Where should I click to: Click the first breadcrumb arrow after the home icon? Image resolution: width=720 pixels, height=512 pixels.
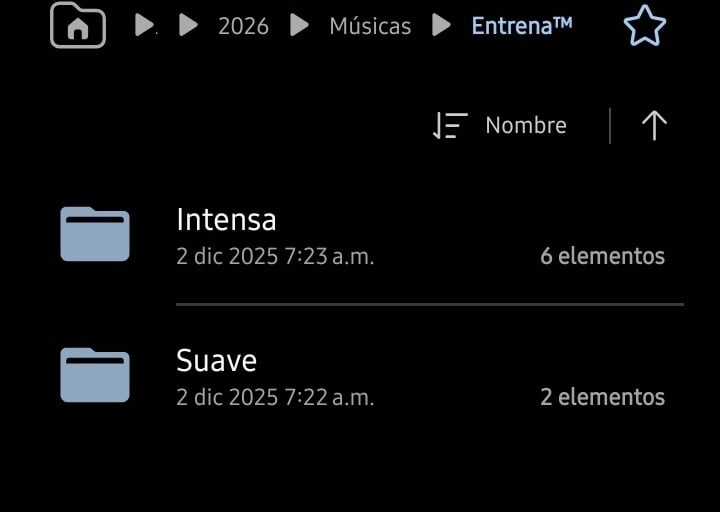coord(144,26)
